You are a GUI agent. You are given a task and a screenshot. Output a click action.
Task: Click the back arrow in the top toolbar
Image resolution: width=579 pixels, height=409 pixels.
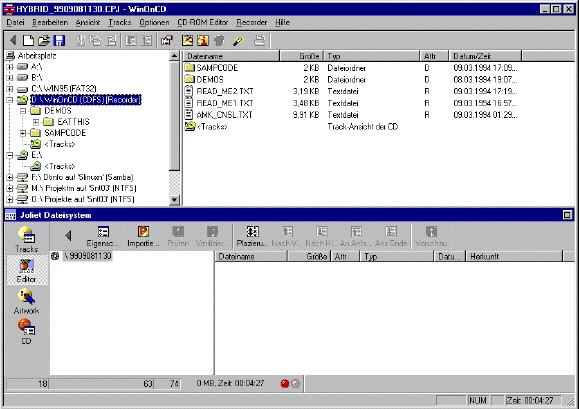[x=14, y=40]
